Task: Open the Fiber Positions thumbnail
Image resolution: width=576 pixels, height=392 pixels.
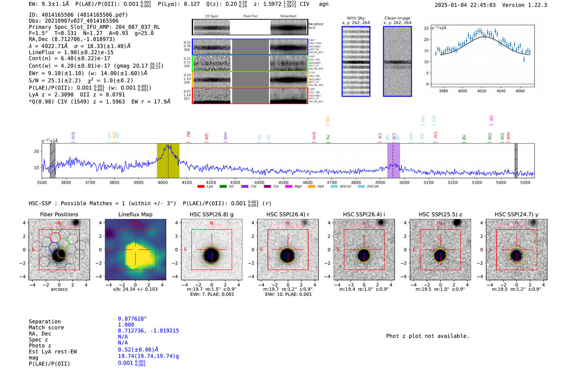Action: tap(59, 250)
